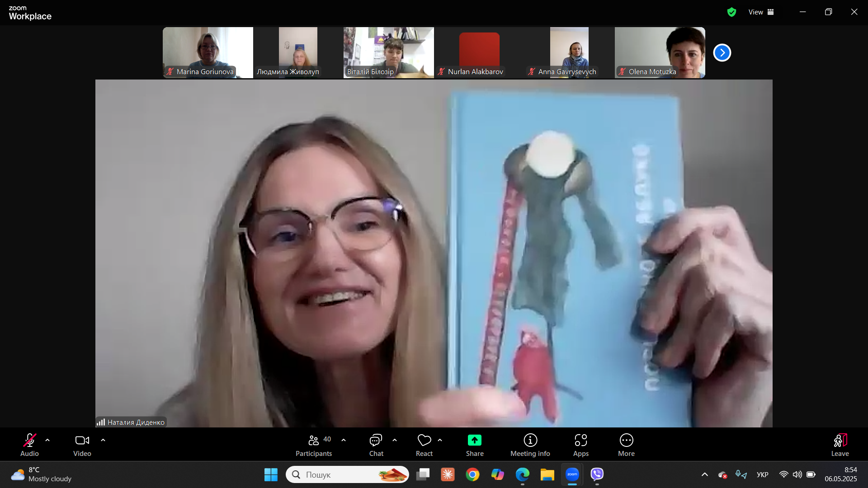Click the green encryption shield icon

731,12
